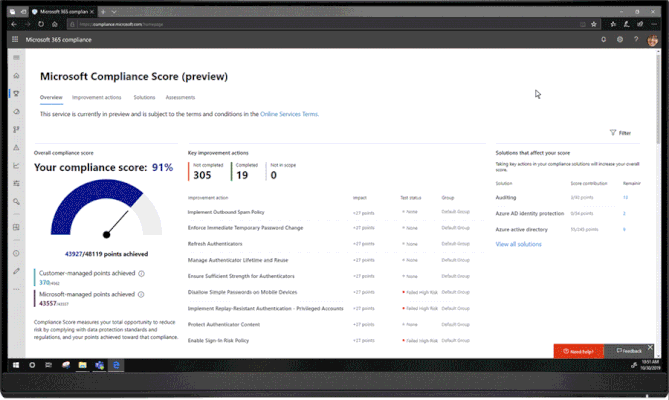669x400 pixels.
Task: Open View all solutions link
Action: coord(518,244)
